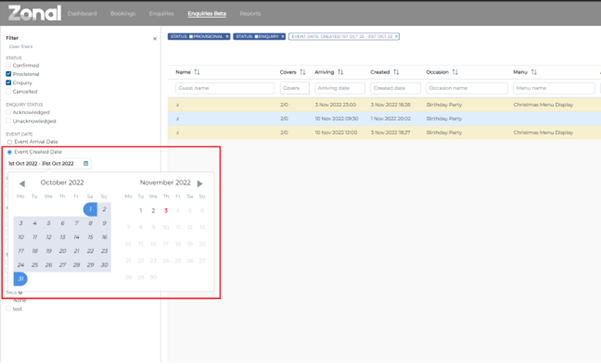Tick the Unacknowledged enquiry status checkbox
601x364 pixels.
pyautogui.click(x=8, y=121)
